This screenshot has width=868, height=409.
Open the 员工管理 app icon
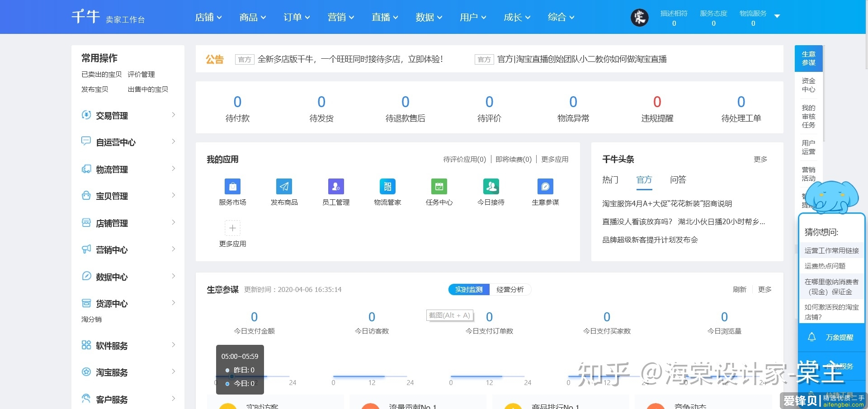click(x=336, y=186)
